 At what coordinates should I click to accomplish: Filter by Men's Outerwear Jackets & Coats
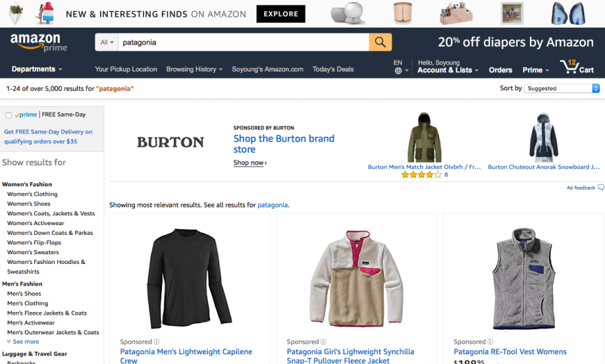pos(53,332)
